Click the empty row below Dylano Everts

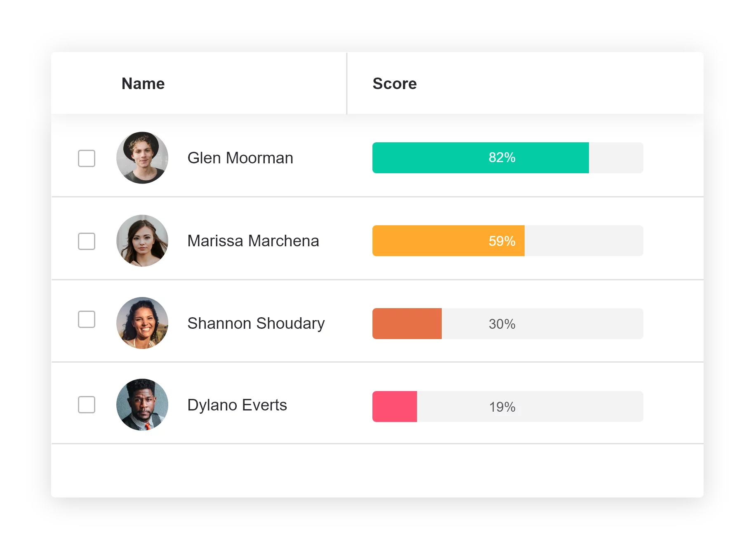click(377, 470)
